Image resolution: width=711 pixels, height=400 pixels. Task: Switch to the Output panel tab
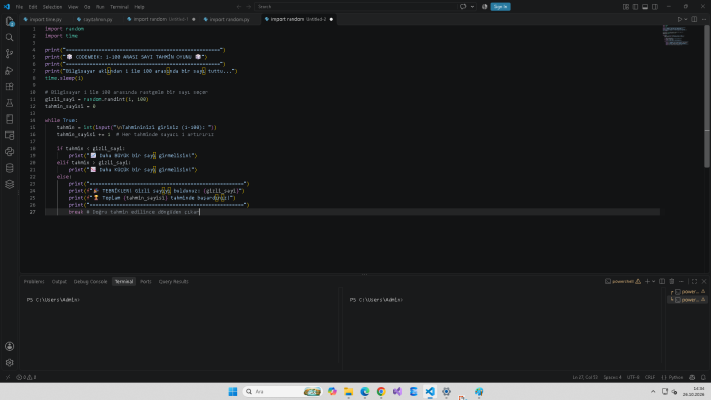(59, 282)
